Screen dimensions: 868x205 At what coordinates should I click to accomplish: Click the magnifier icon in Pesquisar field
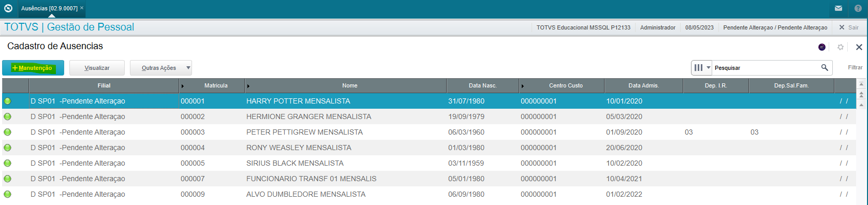825,67
